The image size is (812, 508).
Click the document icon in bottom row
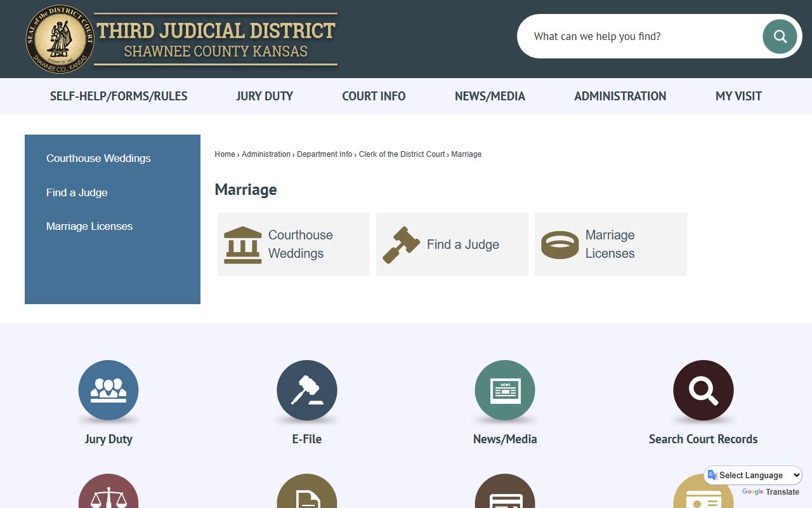click(307, 491)
